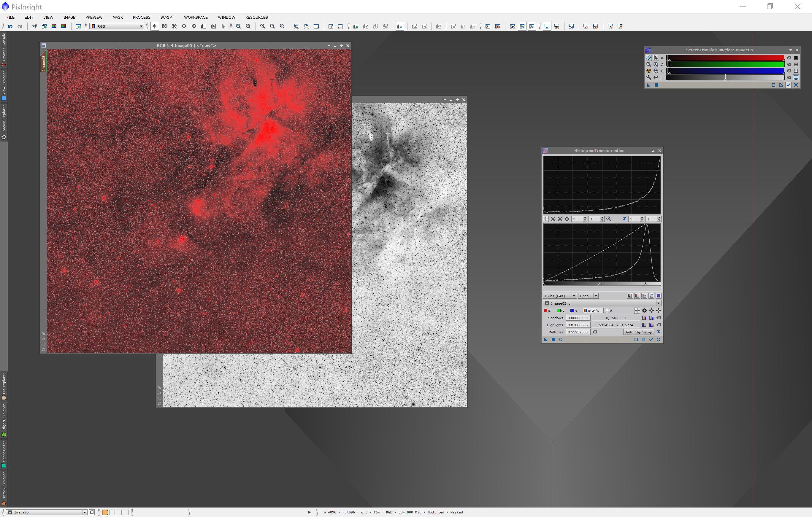Select STF edit mode arrow cursor

[656, 58]
